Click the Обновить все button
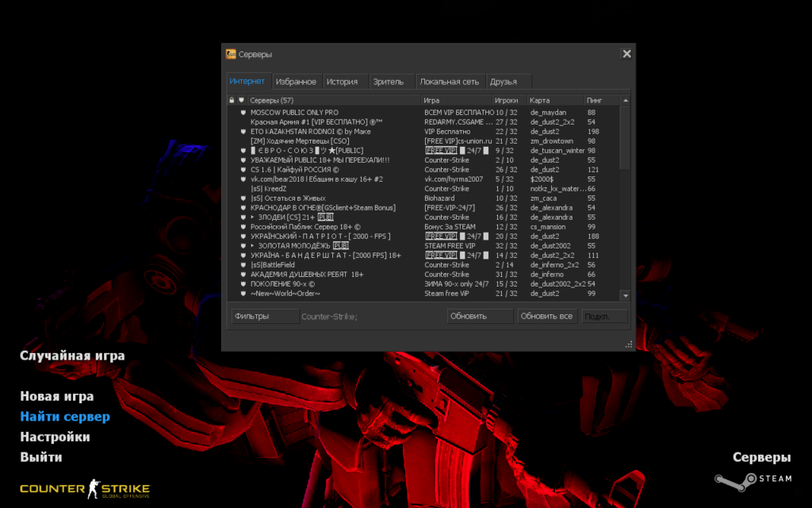812x508 pixels. tap(547, 316)
